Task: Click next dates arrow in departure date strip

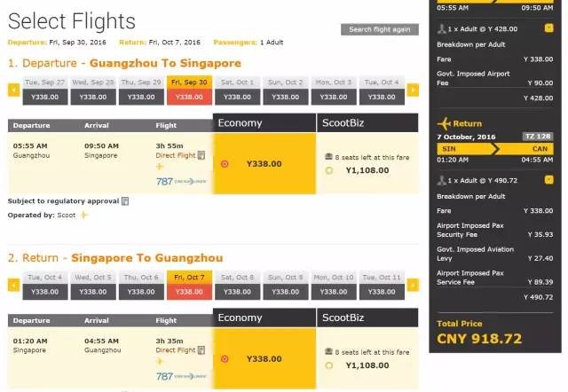Action: (x=414, y=90)
